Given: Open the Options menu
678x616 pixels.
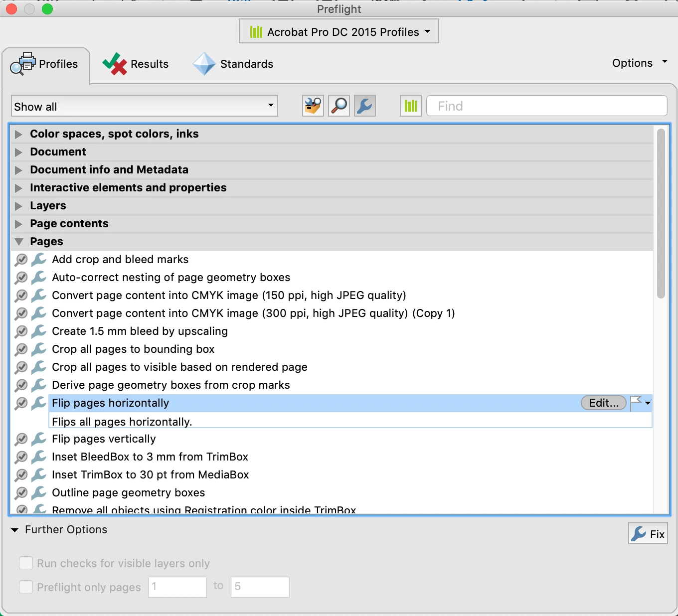Looking at the screenshot, I should coord(640,63).
